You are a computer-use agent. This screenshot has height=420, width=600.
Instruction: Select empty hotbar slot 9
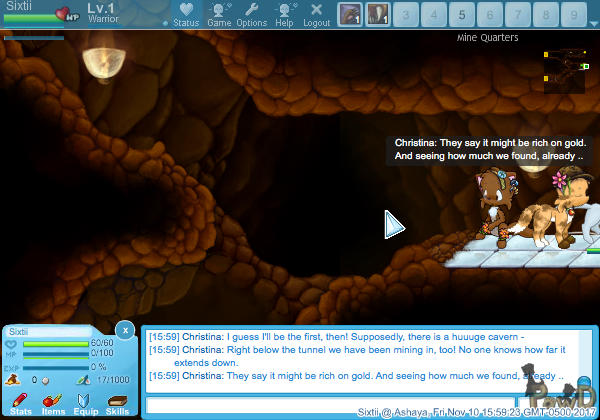(x=572, y=14)
